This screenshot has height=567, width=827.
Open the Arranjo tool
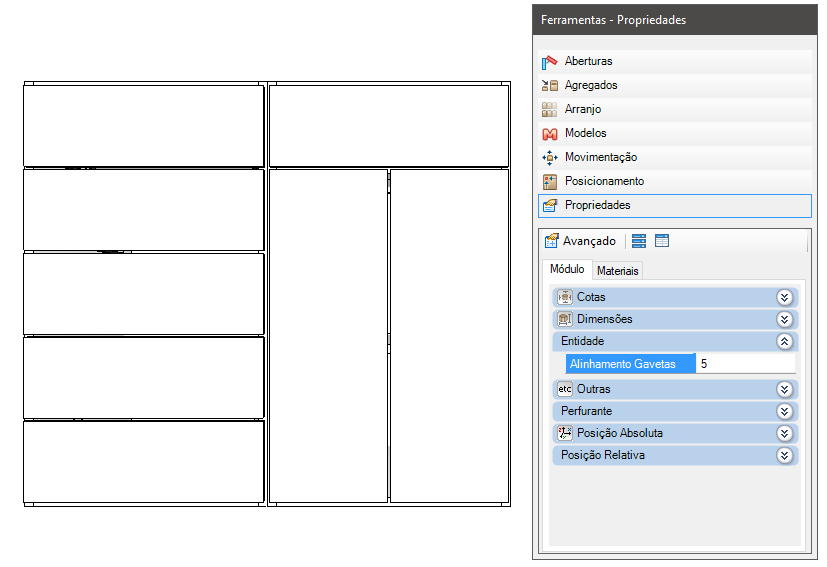point(675,109)
